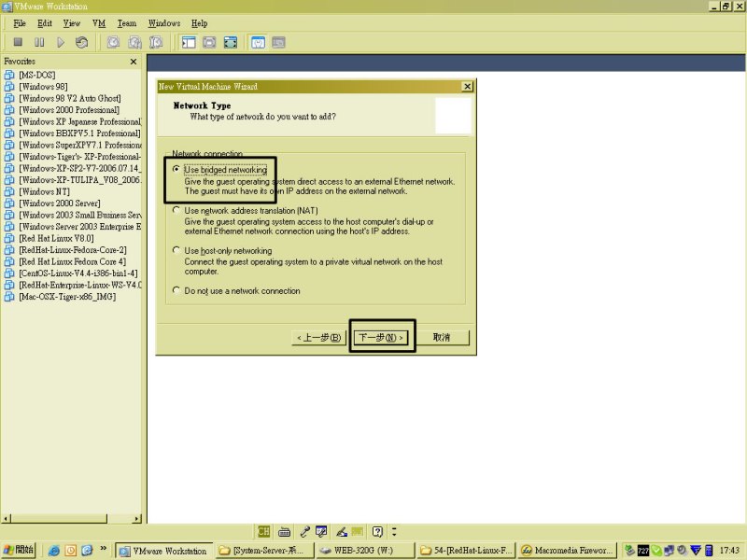This screenshot has width=747, height=560.
Task: Click the 取消 cancel button
Action: coord(442,338)
